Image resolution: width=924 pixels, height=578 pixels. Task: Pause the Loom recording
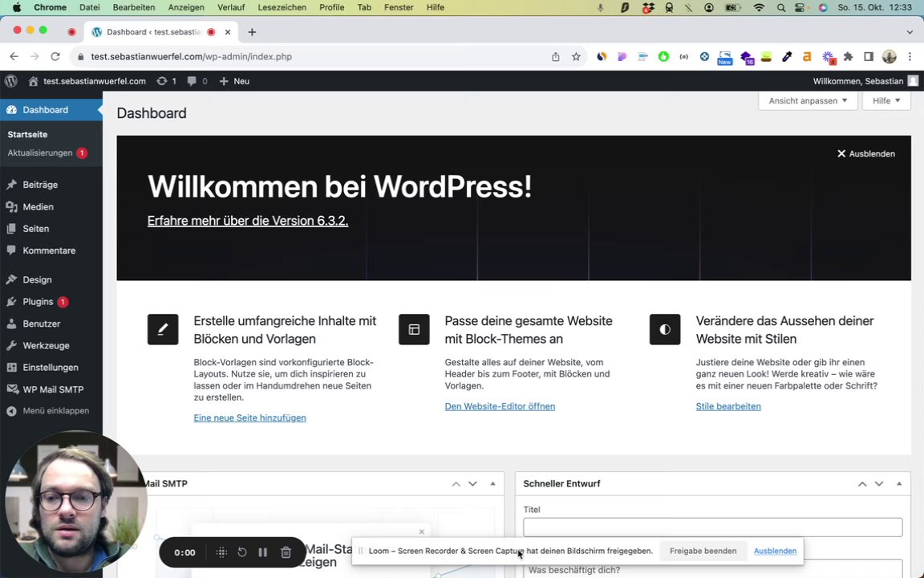pos(263,552)
